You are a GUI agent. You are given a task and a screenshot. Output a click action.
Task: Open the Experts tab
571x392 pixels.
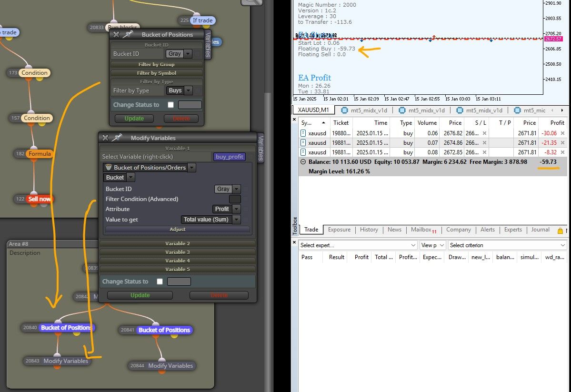click(x=513, y=230)
